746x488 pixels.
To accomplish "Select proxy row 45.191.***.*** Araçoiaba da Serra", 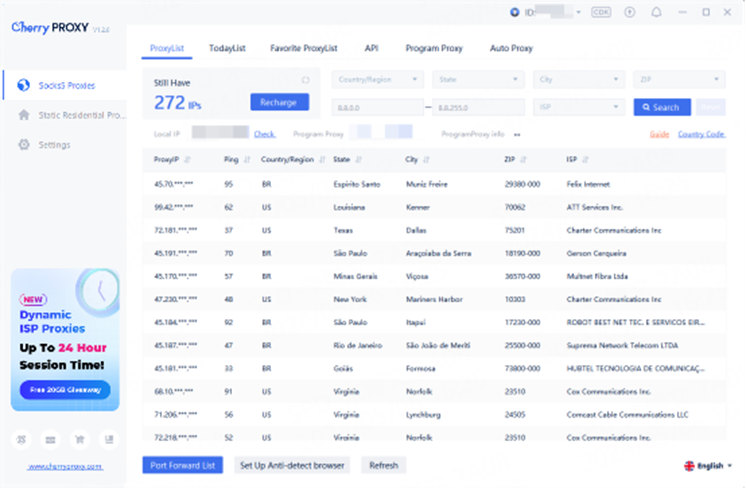I will (x=434, y=254).
